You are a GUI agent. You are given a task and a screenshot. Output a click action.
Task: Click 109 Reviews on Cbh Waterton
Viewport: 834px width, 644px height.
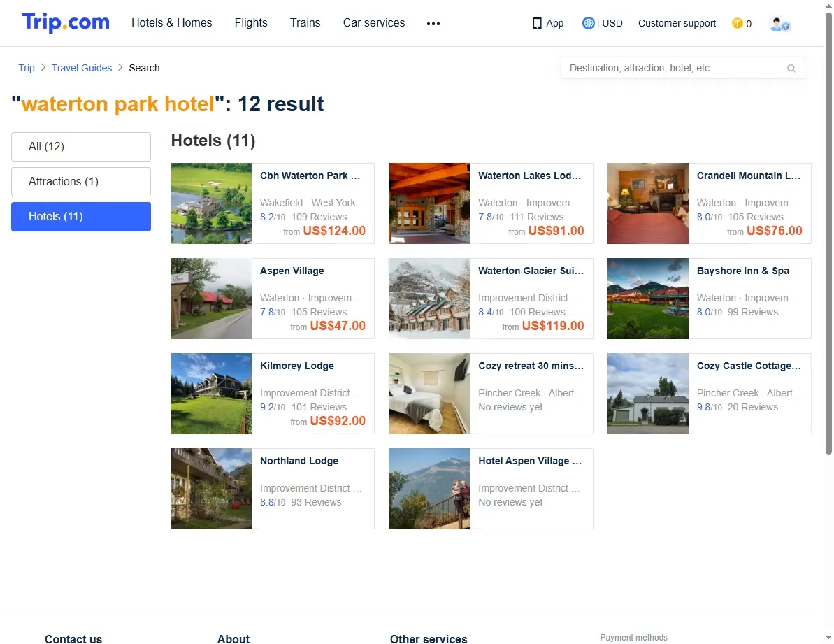(x=319, y=217)
